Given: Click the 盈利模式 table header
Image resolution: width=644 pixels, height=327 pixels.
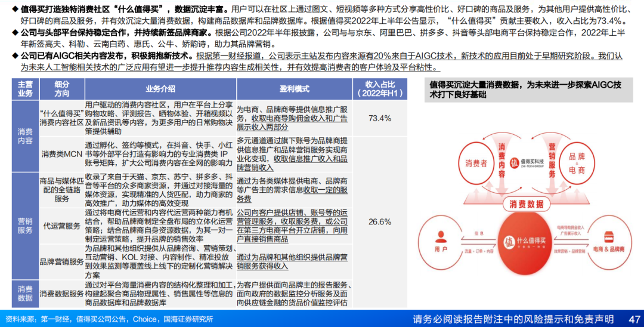Looking at the screenshot, I should (295, 89).
